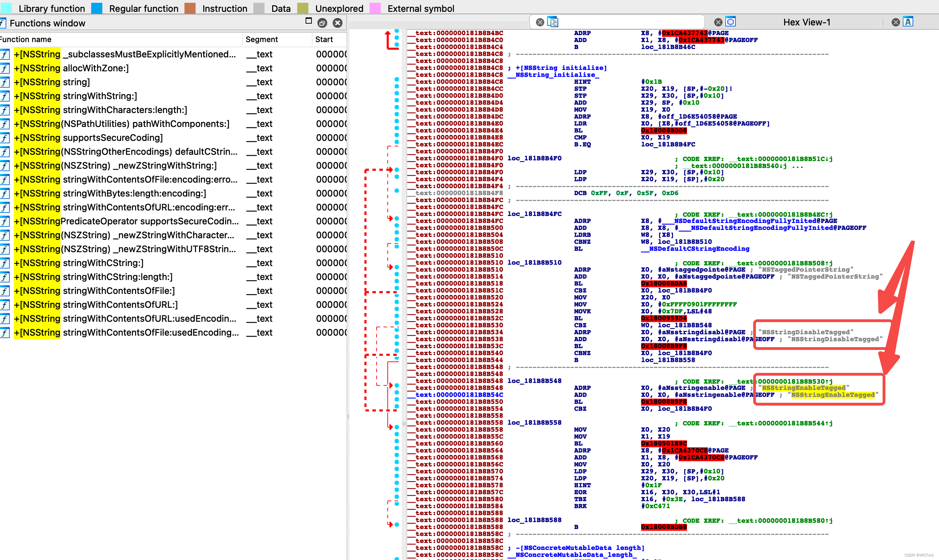
Task: Click the loc_181B8B588 label
Action: click(x=534, y=520)
